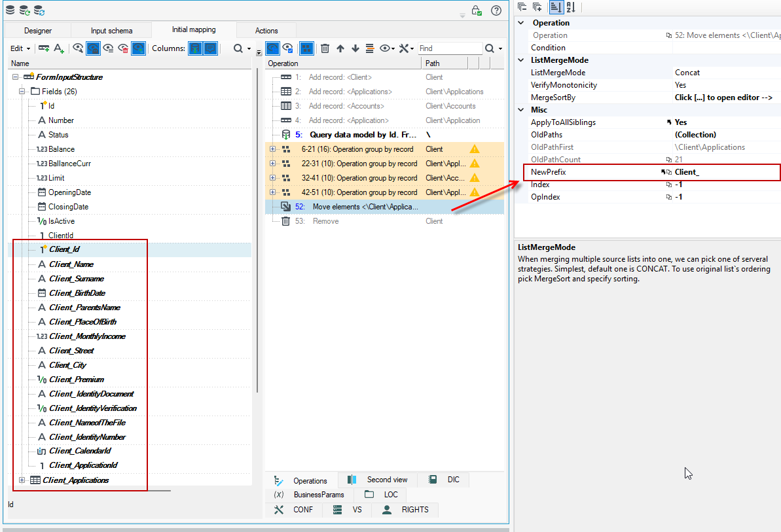The height and width of the screenshot is (532, 781).
Task: Collapse the Fields (26) tree node
Action: 22,91
